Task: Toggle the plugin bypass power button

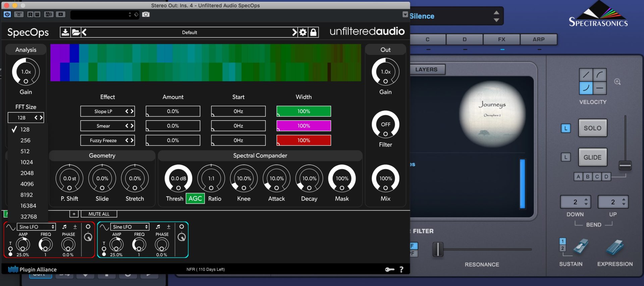Action: [x=7, y=14]
